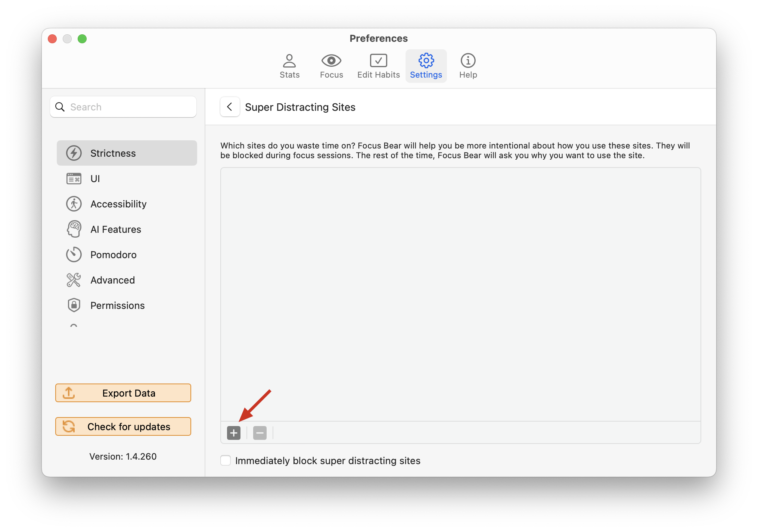Close the Preferences window

coord(52,39)
